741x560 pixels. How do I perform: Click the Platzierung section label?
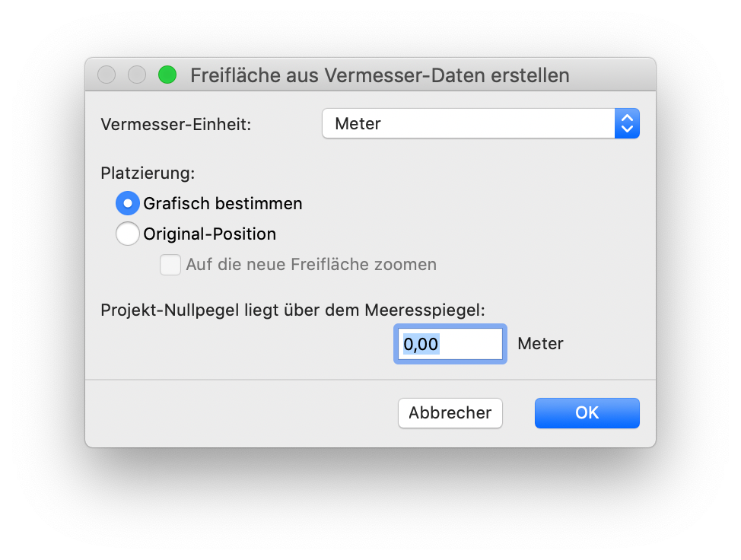click(148, 173)
